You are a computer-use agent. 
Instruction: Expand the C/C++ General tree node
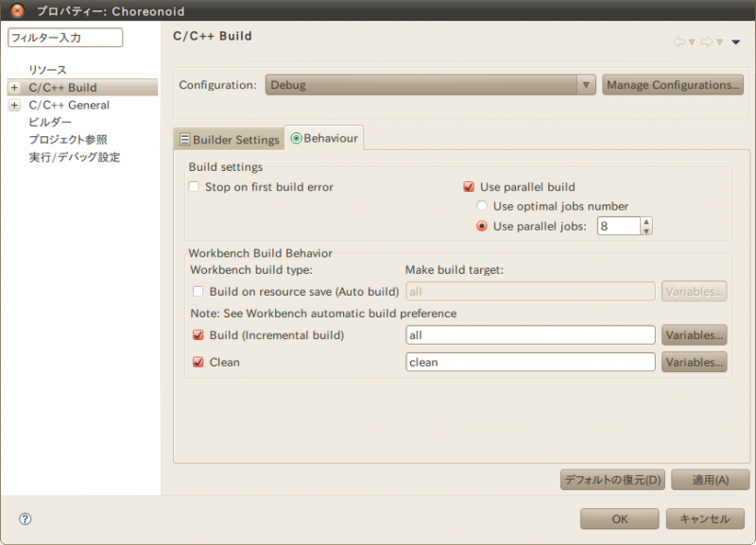(14, 105)
